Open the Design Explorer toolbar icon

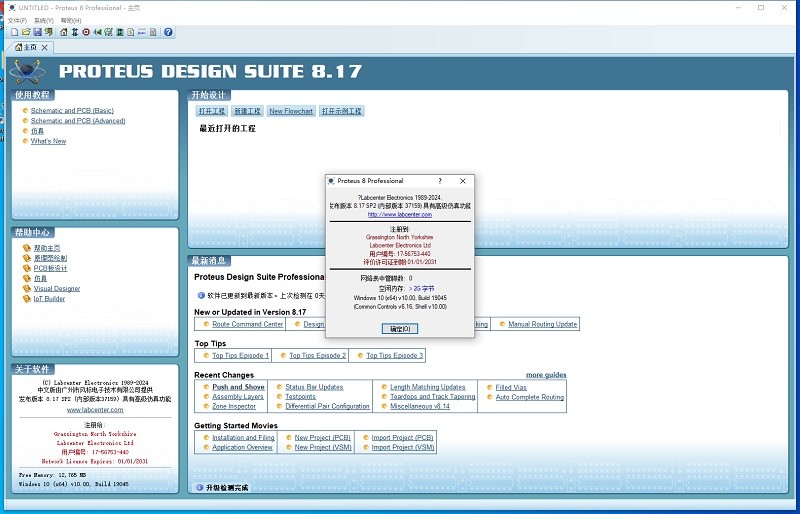pyautogui.click(x=120, y=32)
